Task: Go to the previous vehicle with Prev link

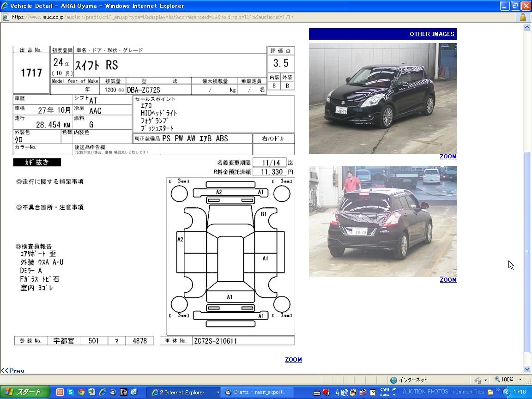Action: coord(13,370)
